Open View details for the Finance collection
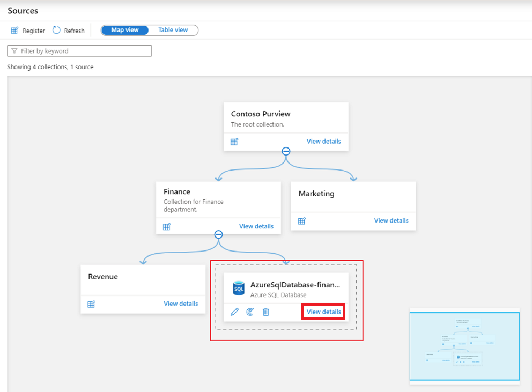532x392 pixels. [256, 226]
